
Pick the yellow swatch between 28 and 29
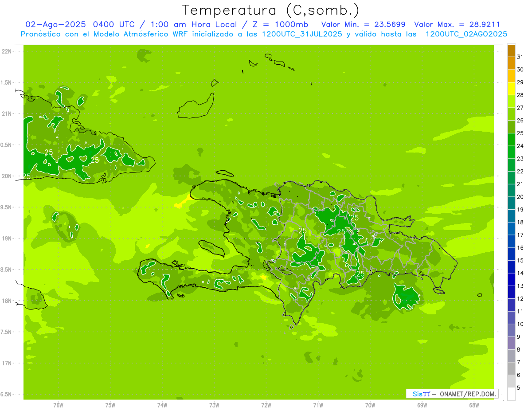511,89
